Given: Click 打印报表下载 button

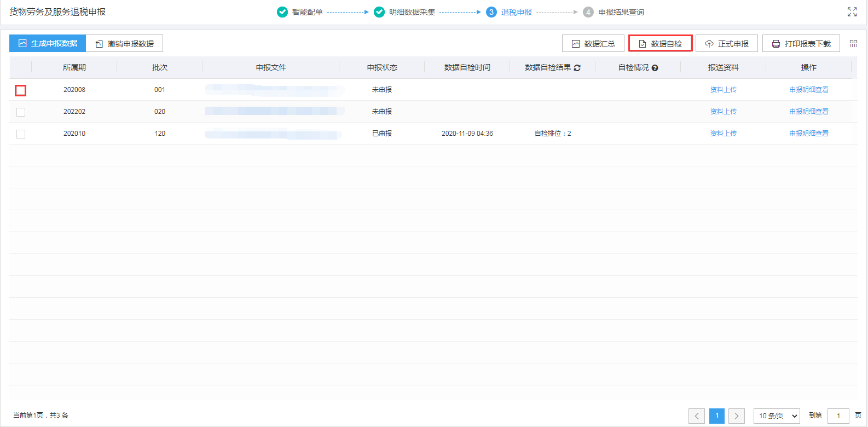Looking at the screenshot, I should pyautogui.click(x=801, y=43).
